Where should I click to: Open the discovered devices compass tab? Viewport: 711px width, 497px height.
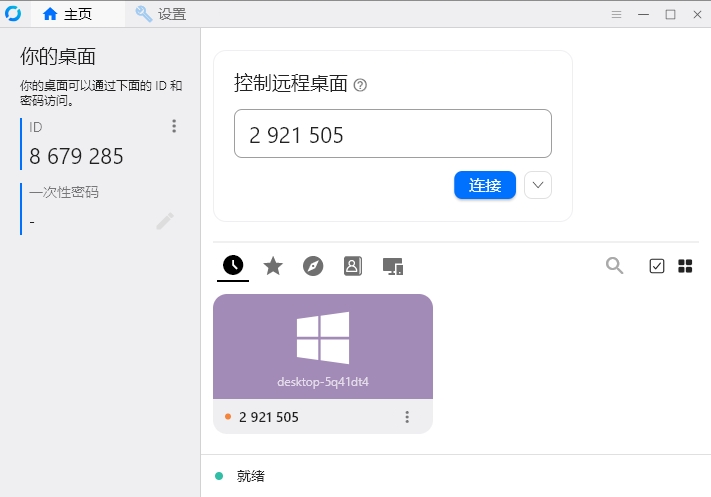click(313, 266)
